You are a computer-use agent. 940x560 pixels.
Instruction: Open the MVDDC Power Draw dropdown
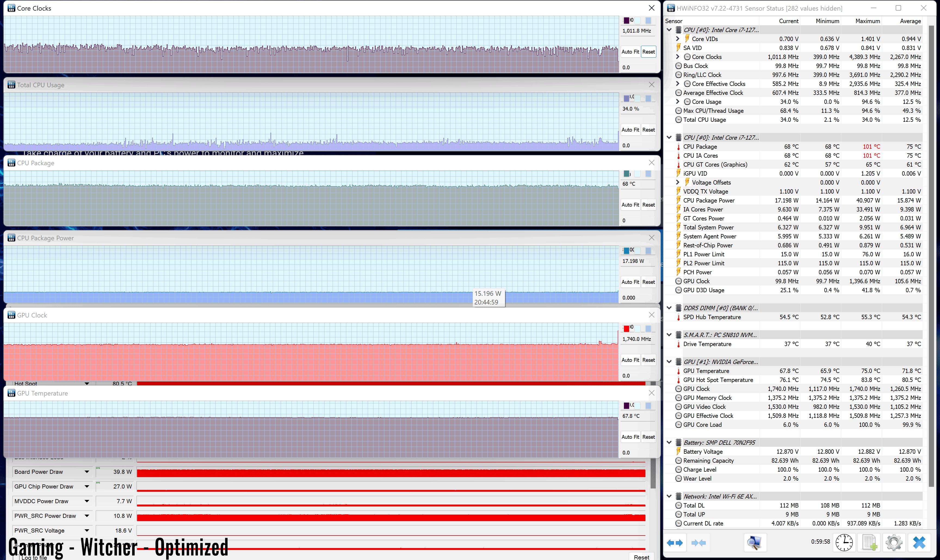coord(87,501)
